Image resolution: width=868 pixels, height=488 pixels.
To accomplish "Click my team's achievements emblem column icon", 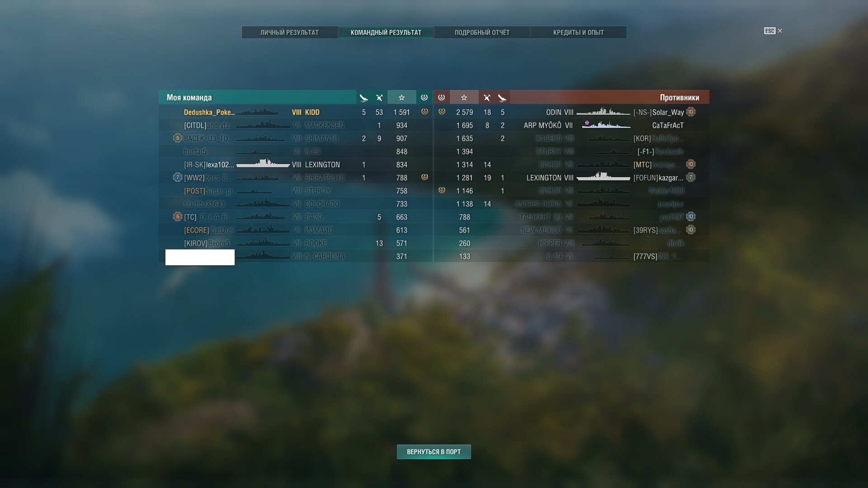I will pyautogui.click(x=424, y=98).
